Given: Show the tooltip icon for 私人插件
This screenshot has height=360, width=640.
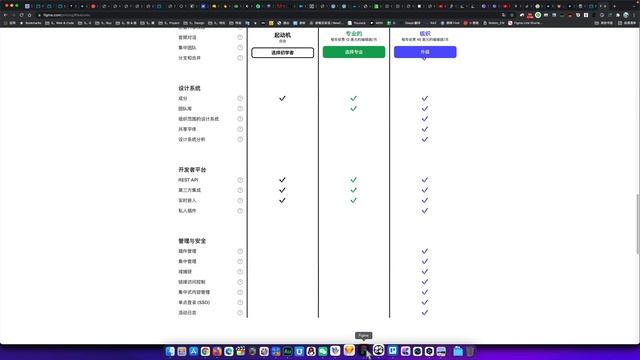Looking at the screenshot, I should coord(240,211).
